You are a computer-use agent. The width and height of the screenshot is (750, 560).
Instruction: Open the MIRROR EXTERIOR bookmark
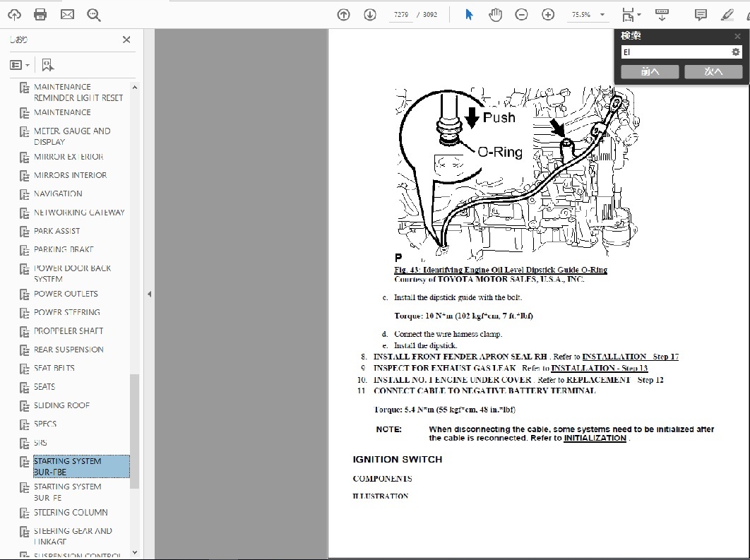pyautogui.click(x=69, y=157)
